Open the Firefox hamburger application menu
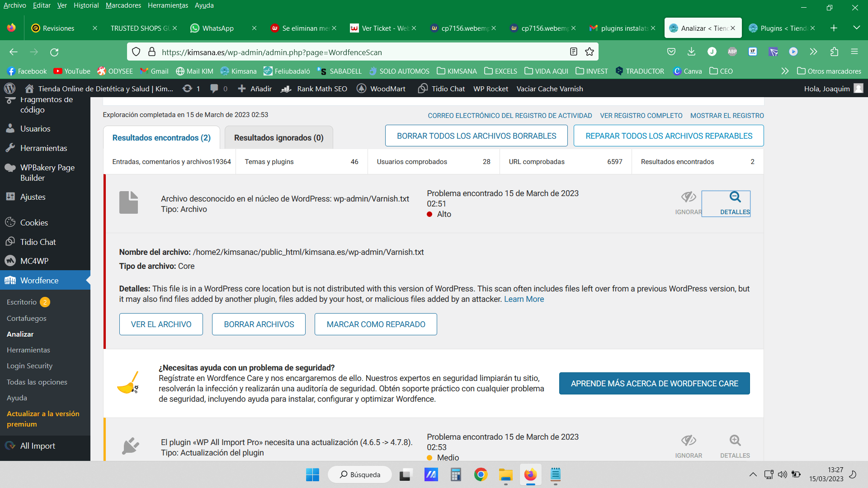 point(854,52)
